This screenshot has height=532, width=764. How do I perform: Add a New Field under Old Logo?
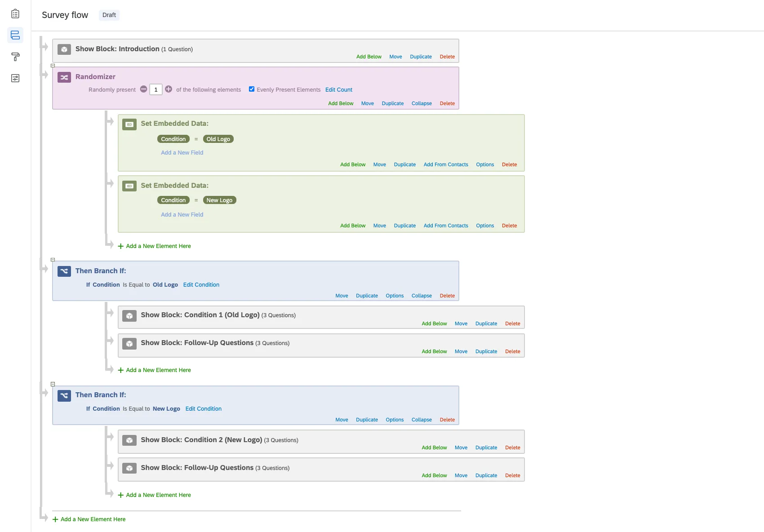coord(182,153)
